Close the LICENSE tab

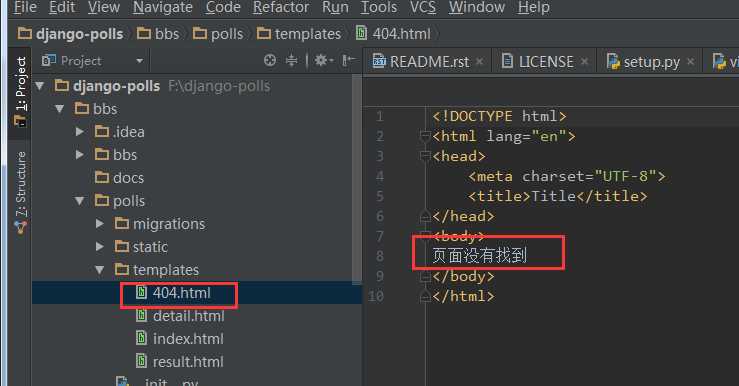coord(584,62)
